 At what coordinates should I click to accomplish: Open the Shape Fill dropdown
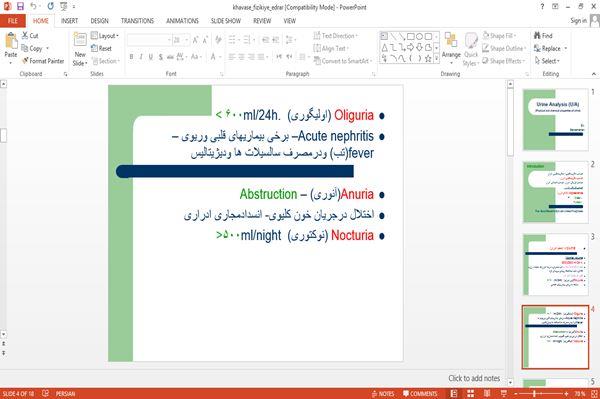pos(499,36)
